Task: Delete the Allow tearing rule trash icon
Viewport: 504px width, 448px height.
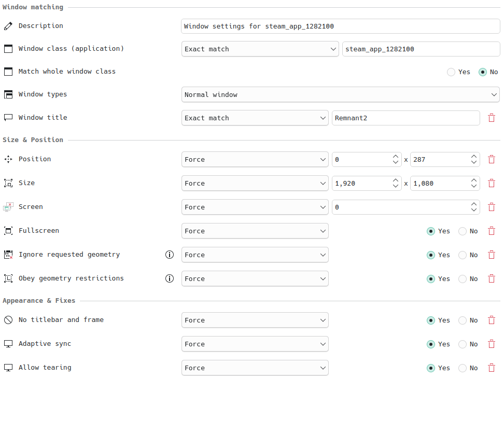Action: [x=492, y=368]
